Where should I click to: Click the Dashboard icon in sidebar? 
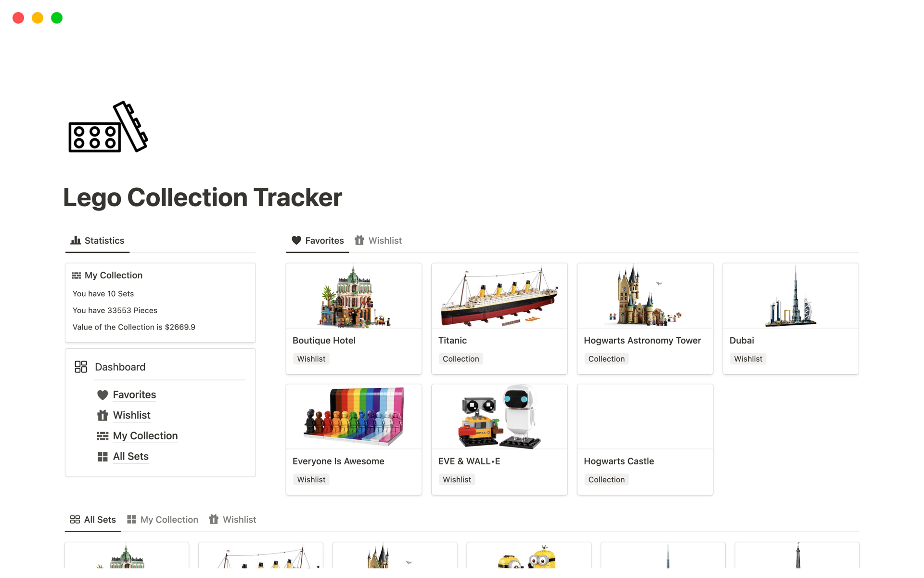tap(80, 366)
